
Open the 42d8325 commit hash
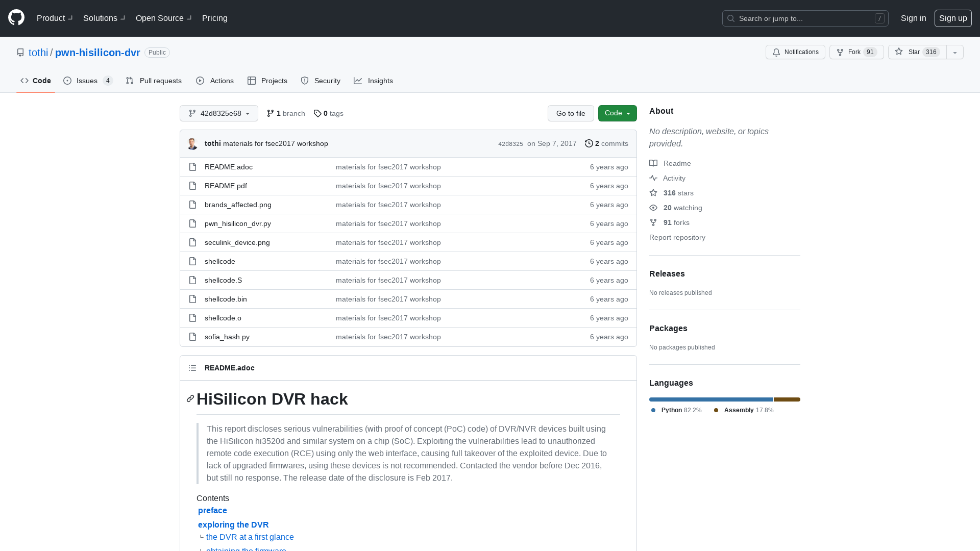[x=510, y=144]
